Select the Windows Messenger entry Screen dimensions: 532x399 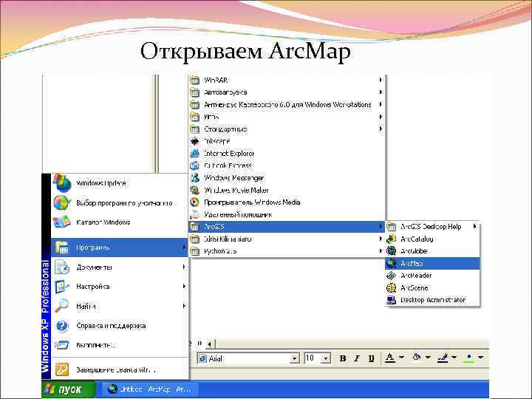click(287, 178)
